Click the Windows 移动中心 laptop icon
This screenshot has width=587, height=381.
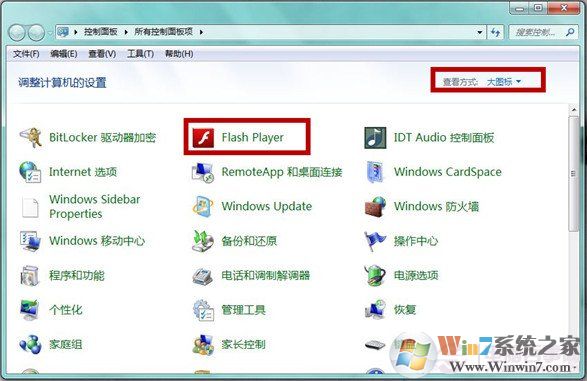30,241
